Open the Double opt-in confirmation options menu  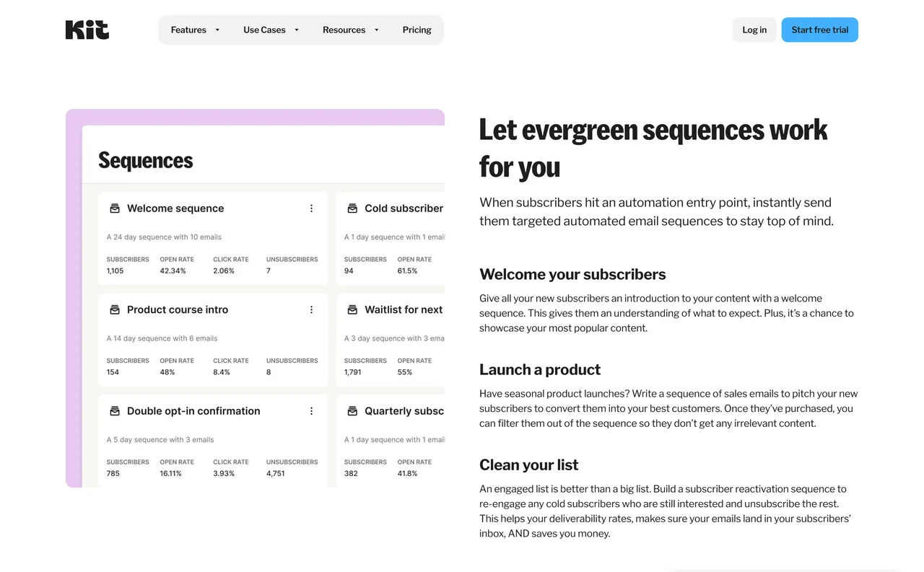pos(311,410)
